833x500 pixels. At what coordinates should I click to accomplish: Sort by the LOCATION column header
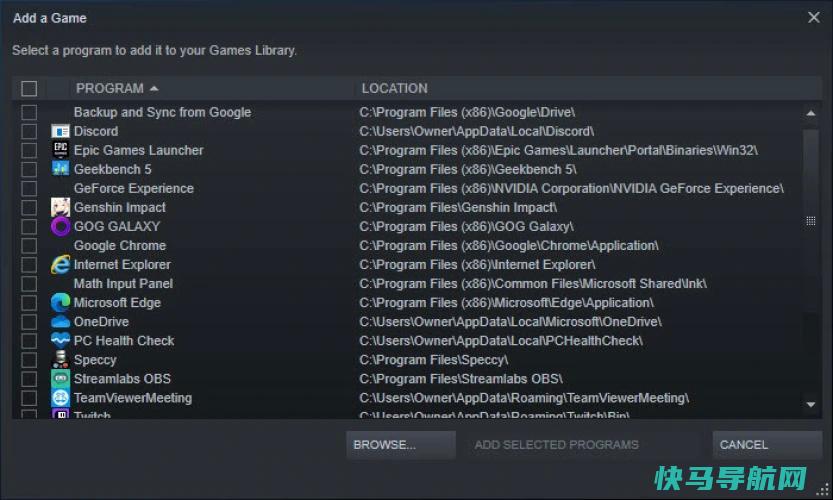[394, 88]
